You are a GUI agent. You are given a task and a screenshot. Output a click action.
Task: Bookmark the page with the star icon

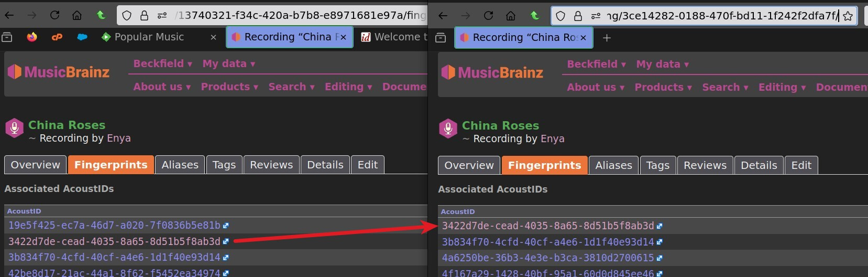848,16
